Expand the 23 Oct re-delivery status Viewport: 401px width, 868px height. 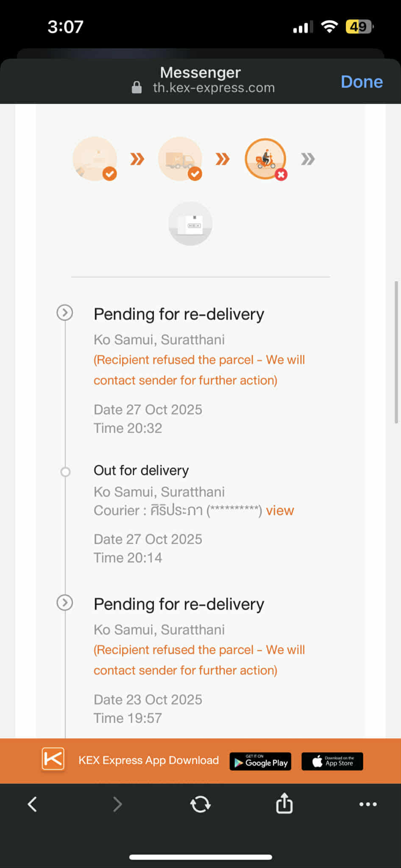click(65, 603)
